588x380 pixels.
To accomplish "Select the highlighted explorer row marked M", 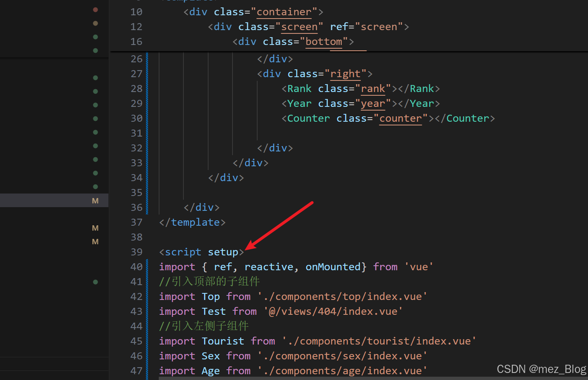I will (x=54, y=201).
